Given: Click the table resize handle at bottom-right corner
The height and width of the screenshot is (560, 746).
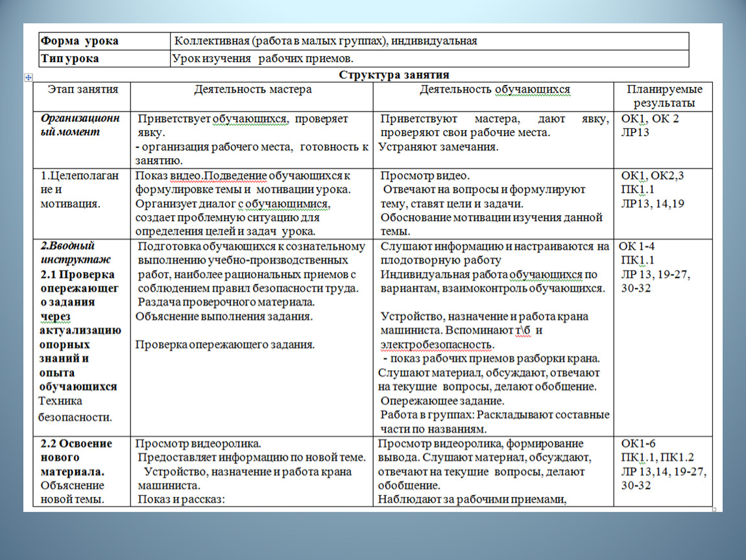Looking at the screenshot, I should pyautogui.click(x=714, y=509).
